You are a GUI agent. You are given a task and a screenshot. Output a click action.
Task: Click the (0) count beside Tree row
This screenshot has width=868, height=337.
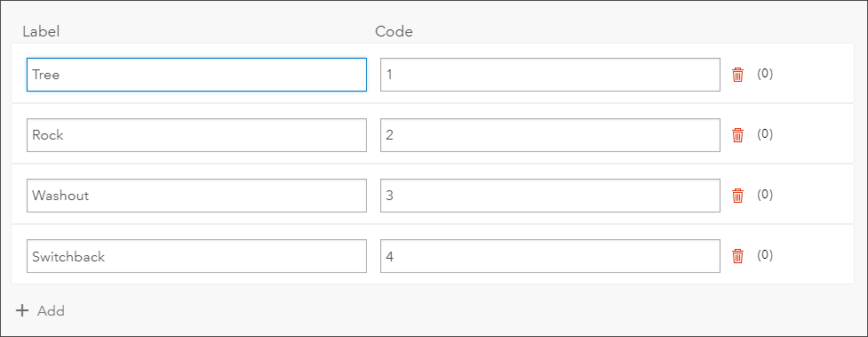[765, 74]
